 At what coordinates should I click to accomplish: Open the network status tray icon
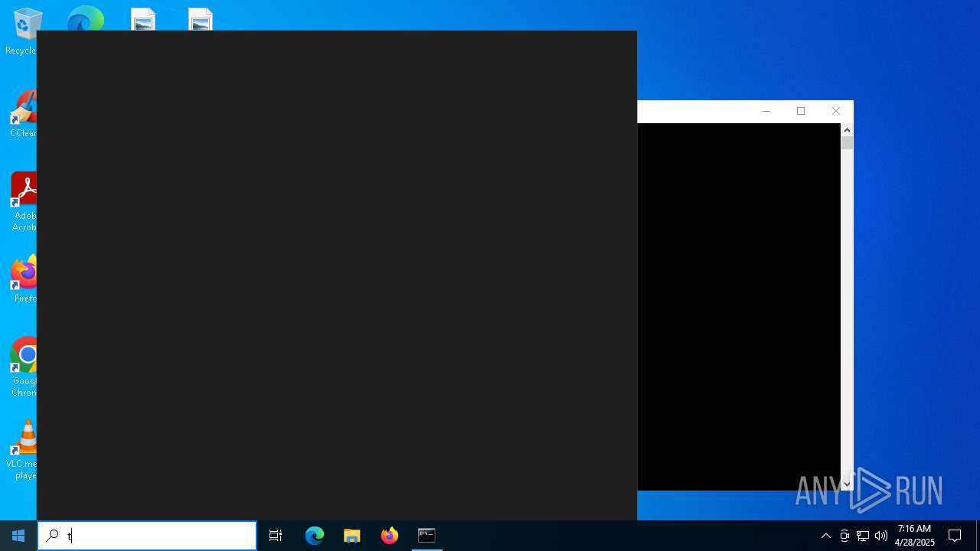pos(863,536)
